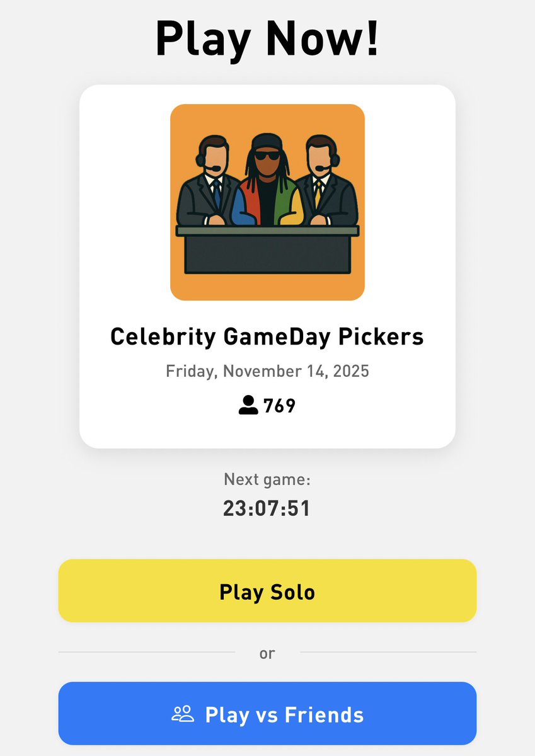This screenshot has width=535, height=756.
Task: Click the 23:07:51 countdown timer
Action: (267, 508)
